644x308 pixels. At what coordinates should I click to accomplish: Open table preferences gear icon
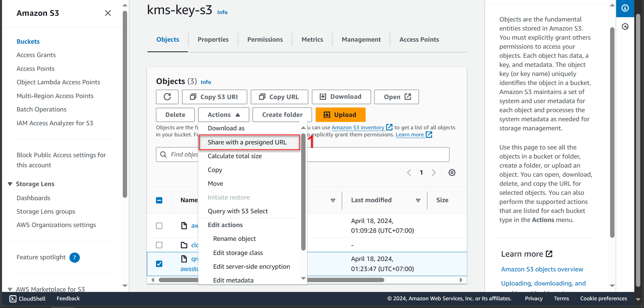coord(452,172)
